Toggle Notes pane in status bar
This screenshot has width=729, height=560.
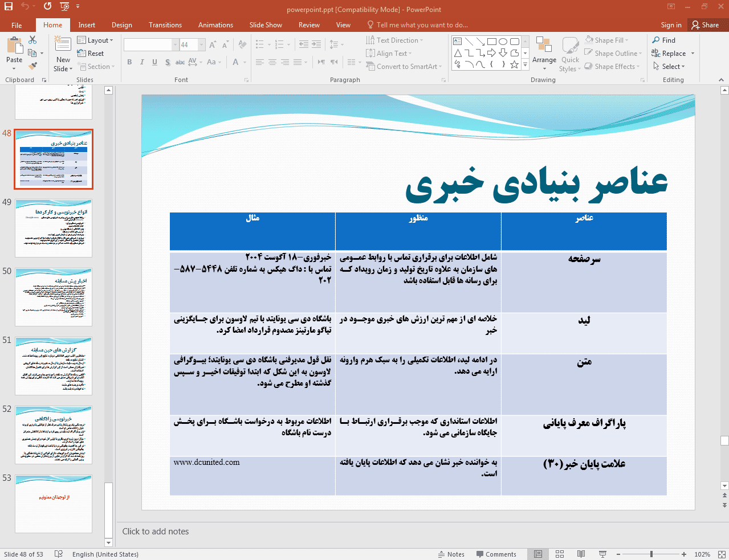[451, 554]
